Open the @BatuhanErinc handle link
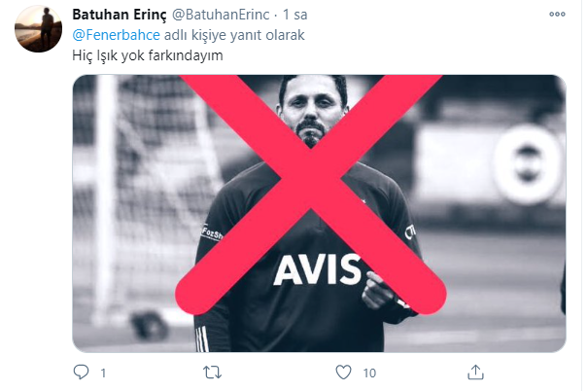Viewport: 588px width, 391px height. pyautogui.click(x=221, y=15)
